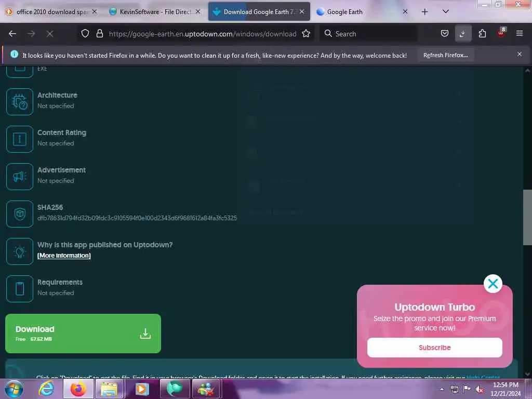This screenshot has width=532, height=399.
Task: Open Windows Explorer folder from taskbar
Action: [x=108, y=389]
